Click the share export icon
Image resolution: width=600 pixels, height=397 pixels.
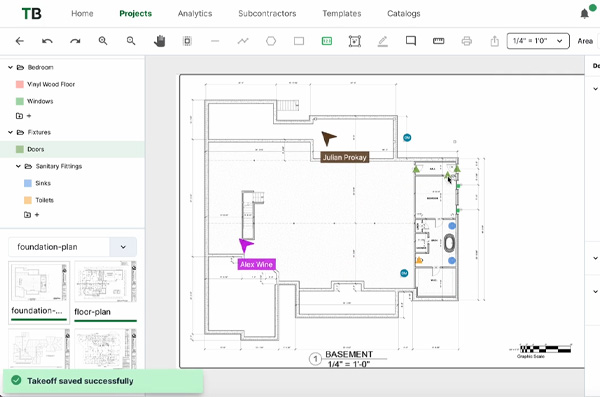[x=494, y=41]
